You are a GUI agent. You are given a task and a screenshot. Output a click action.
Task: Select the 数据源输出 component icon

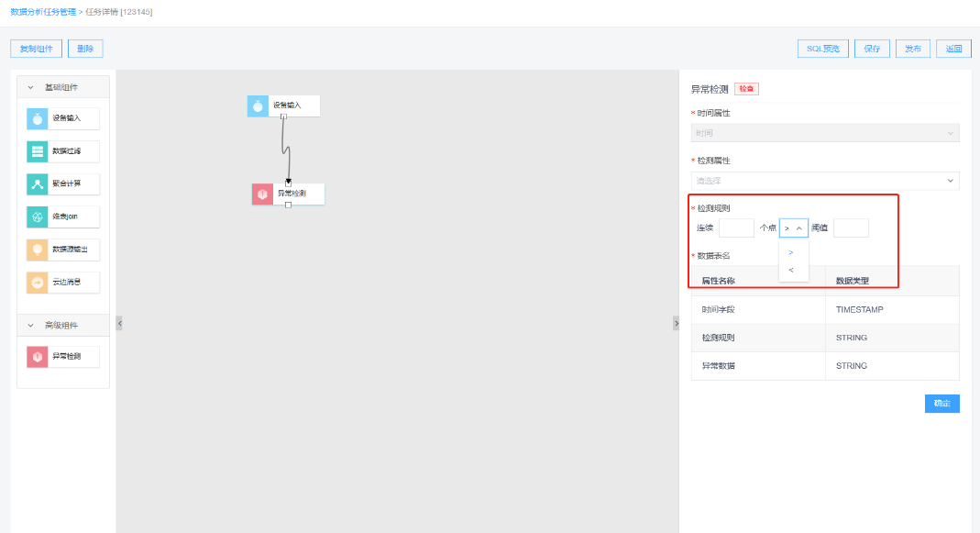pos(38,250)
